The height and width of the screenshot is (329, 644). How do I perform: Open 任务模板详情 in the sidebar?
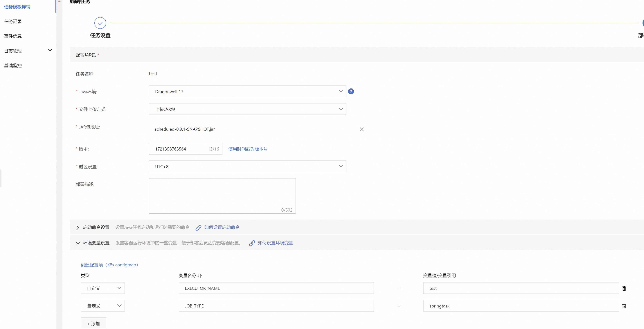[x=17, y=7]
